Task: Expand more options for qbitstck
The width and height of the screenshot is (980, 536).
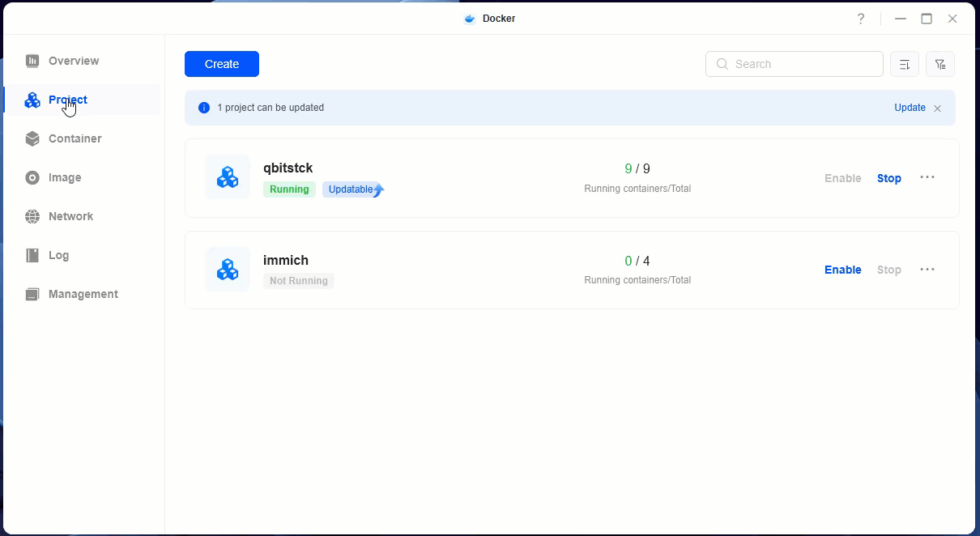Action: pyautogui.click(x=927, y=177)
